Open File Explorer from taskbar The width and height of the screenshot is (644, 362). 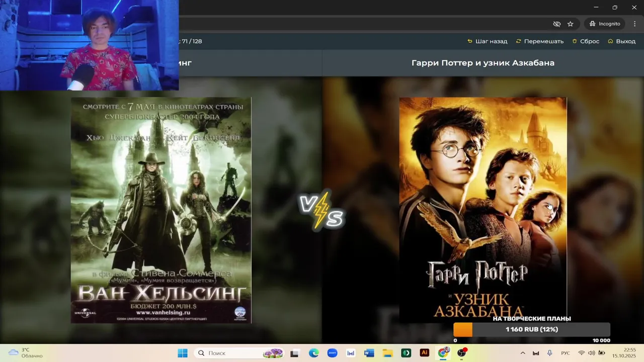[387, 353]
